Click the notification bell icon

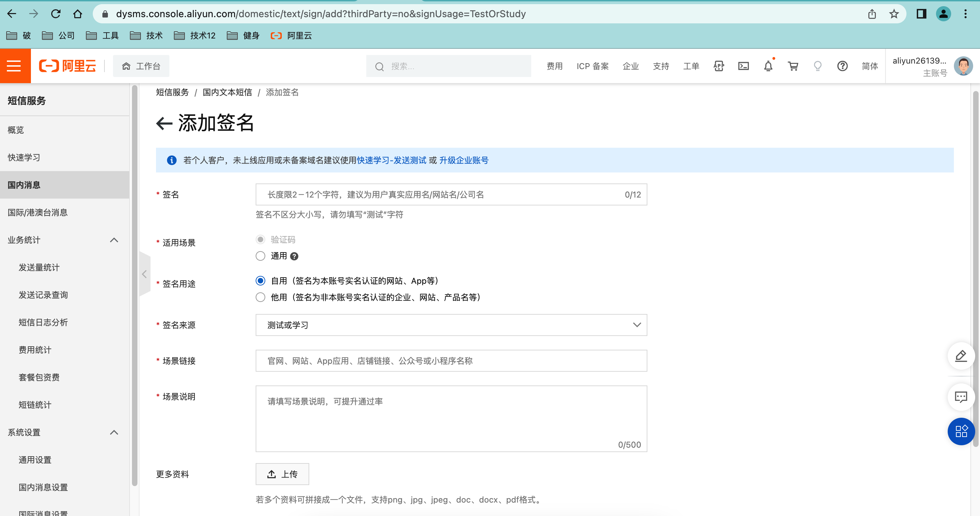[x=768, y=66]
